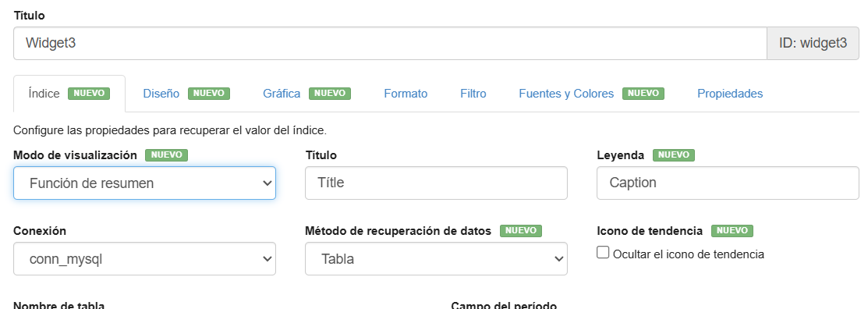Image resolution: width=868 pixels, height=309 pixels.
Task: Expand the Método de recuperación de datos dropdown
Action: tap(436, 258)
